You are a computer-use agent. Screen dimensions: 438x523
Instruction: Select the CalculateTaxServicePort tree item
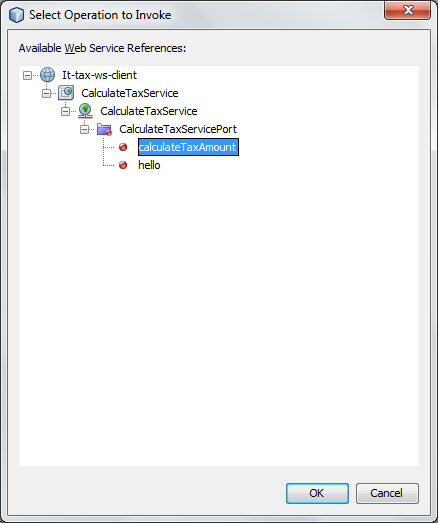pos(178,129)
